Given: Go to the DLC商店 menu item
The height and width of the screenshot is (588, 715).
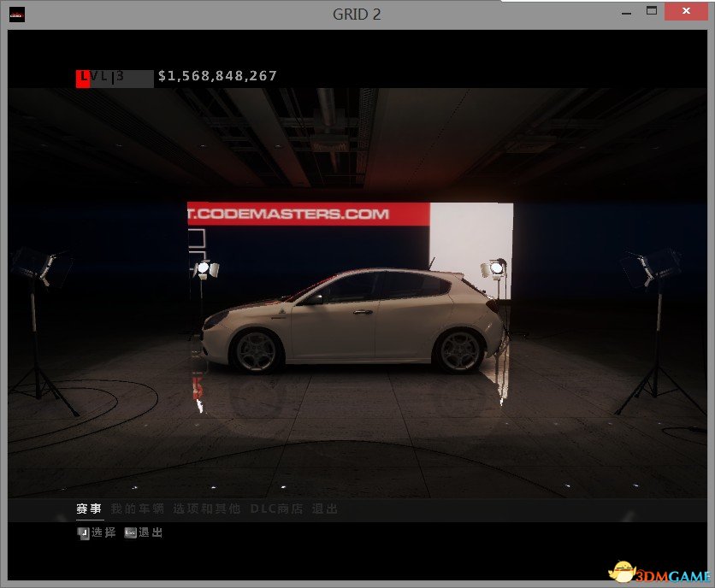Looking at the screenshot, I should [277, 509].
